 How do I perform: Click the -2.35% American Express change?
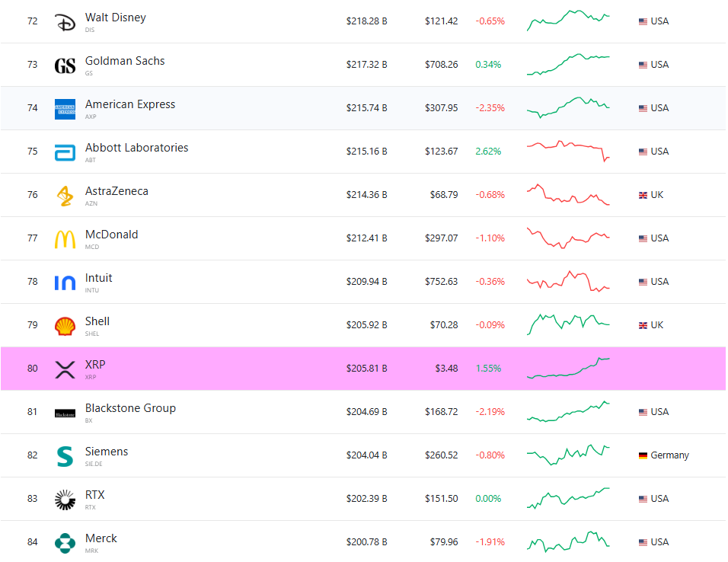(x=490, y=108)
